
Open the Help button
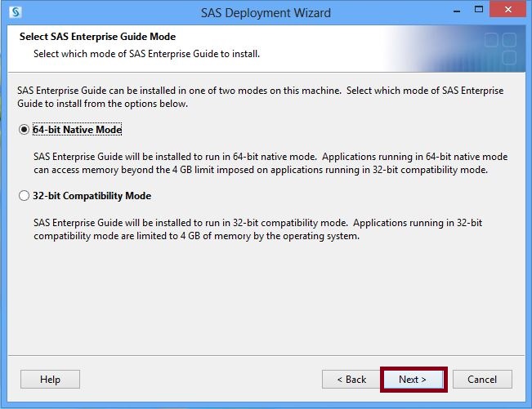pos(50,379)
